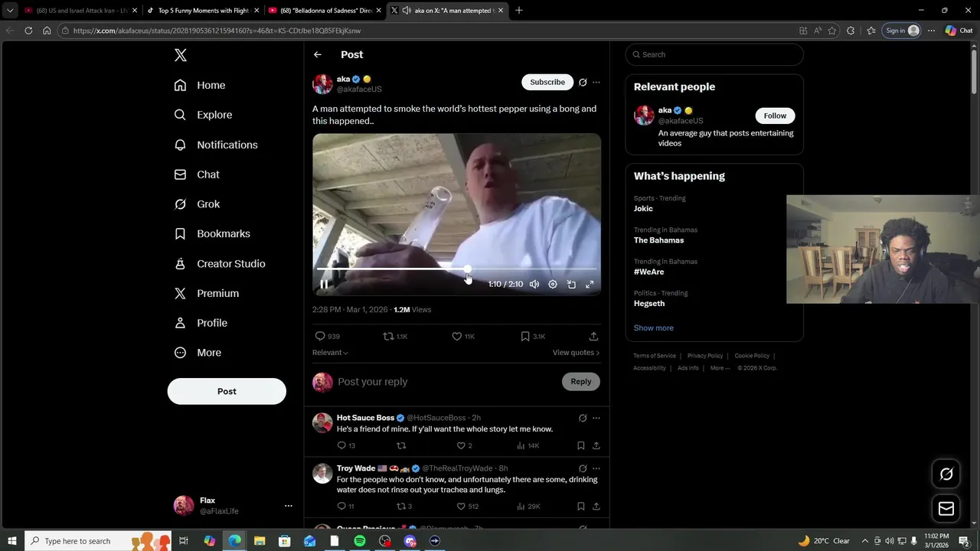Open the Explore page
The image size is (980, 551).
[x=203, y=115]
